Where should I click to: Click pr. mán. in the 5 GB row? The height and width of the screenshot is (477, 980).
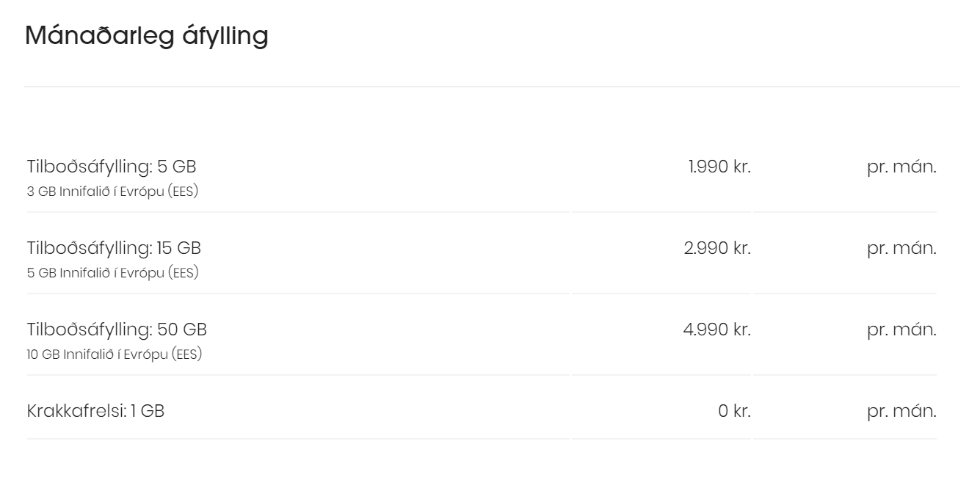coord(901,167)
